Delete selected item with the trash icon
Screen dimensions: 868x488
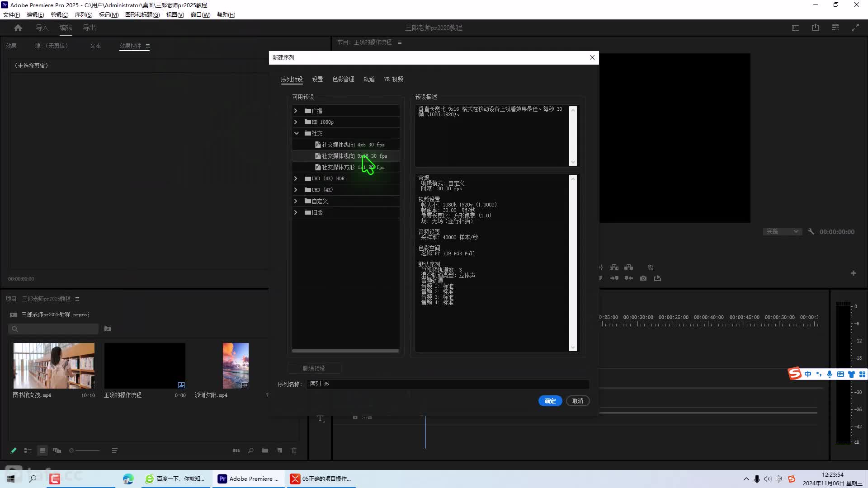point(294,450)
